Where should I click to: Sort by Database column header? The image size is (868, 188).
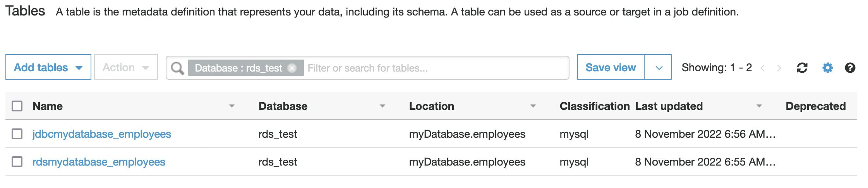pyautogui.click(x=283, y=106)
